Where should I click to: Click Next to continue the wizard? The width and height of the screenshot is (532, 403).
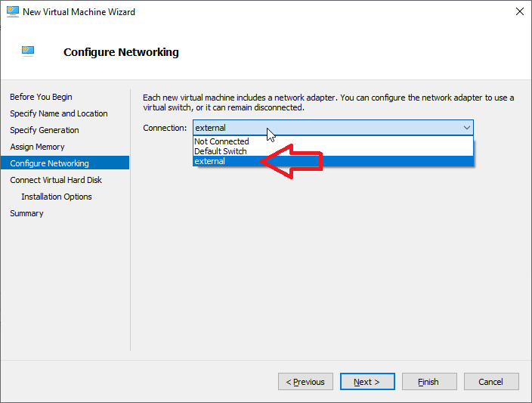coord(367,382)
